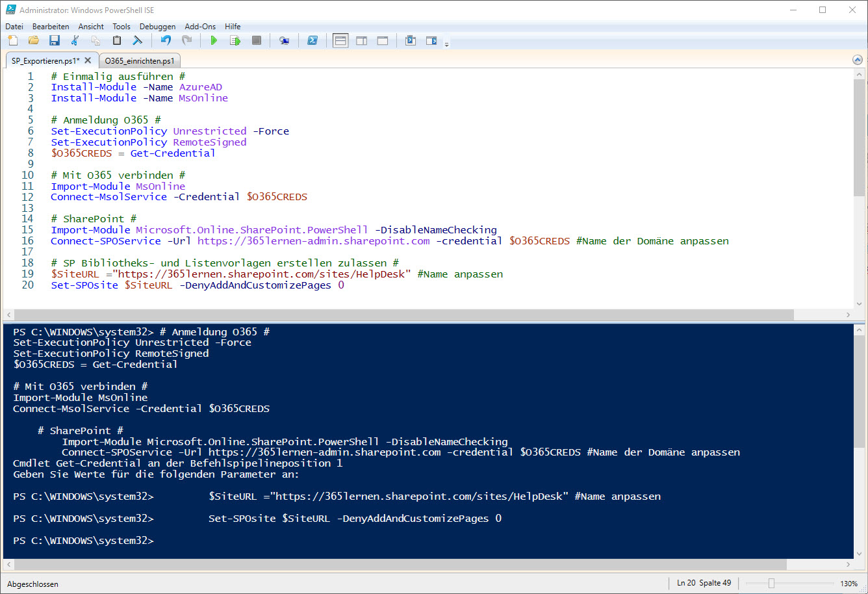868x594 pixels.
Task: Save the script with the disk icon
Action: click(55, 40)
